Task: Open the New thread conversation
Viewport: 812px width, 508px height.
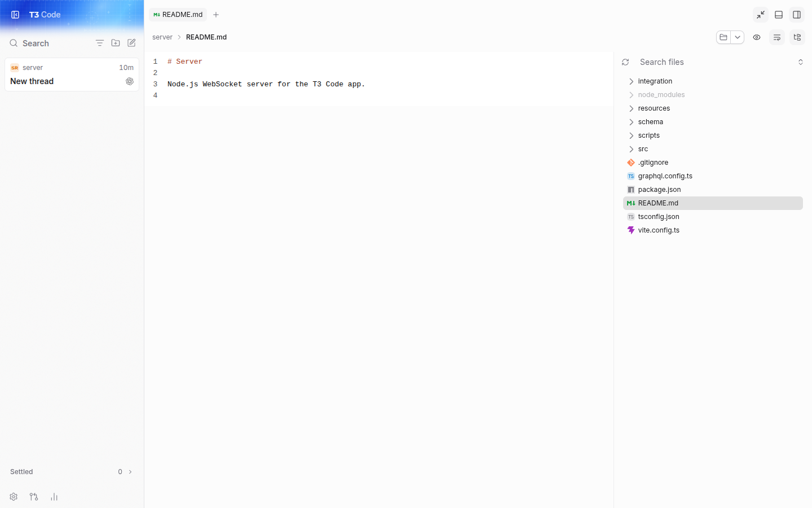Action: pyautogui.click(x=72, y=75)
